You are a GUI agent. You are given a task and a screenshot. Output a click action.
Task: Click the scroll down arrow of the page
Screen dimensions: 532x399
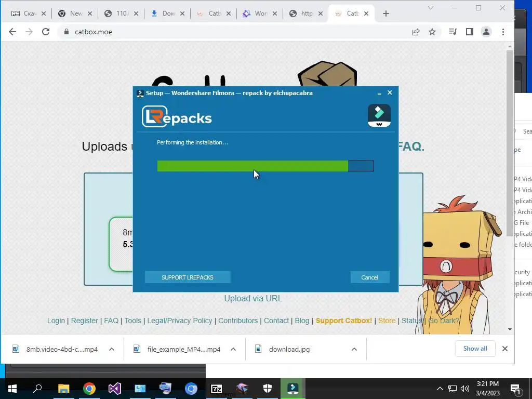(510, 329)
